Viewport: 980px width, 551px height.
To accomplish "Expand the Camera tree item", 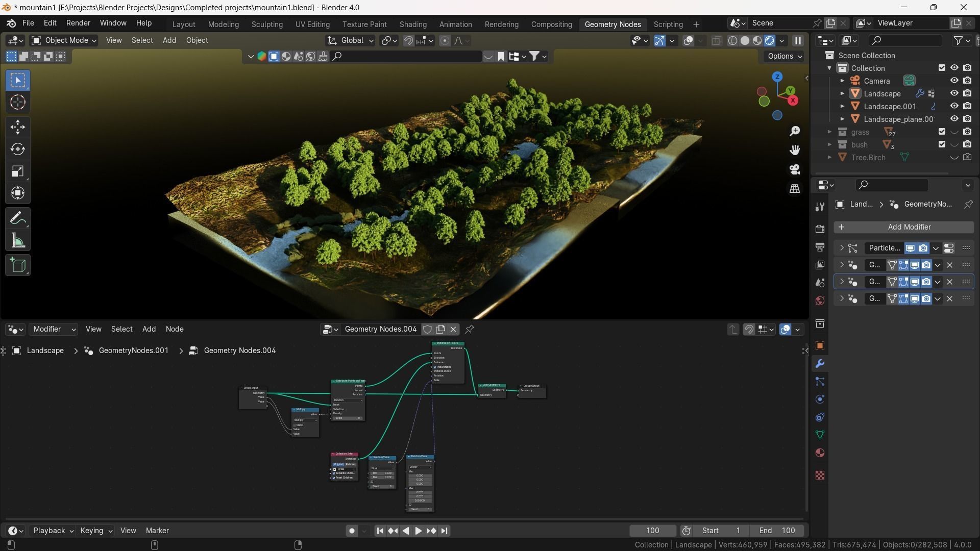I will [842, 81].
